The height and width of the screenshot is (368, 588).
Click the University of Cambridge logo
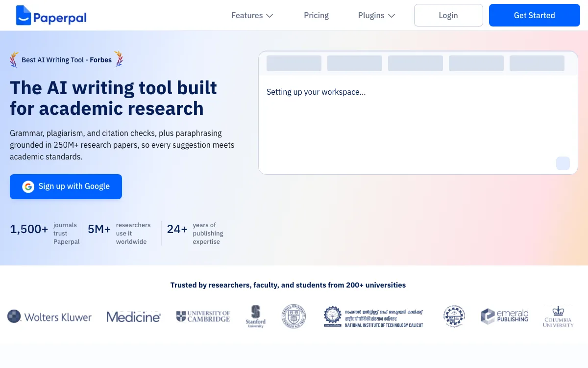pos(203,316)
